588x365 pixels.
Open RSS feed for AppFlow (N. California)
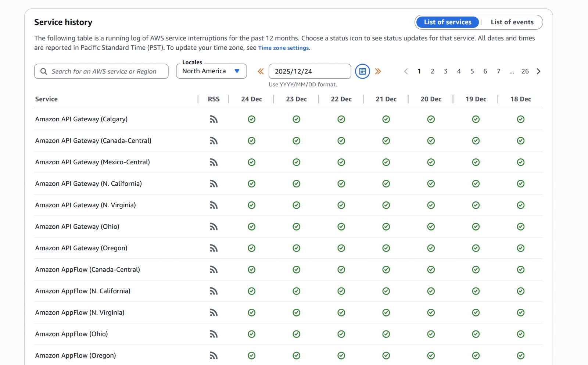214,291
